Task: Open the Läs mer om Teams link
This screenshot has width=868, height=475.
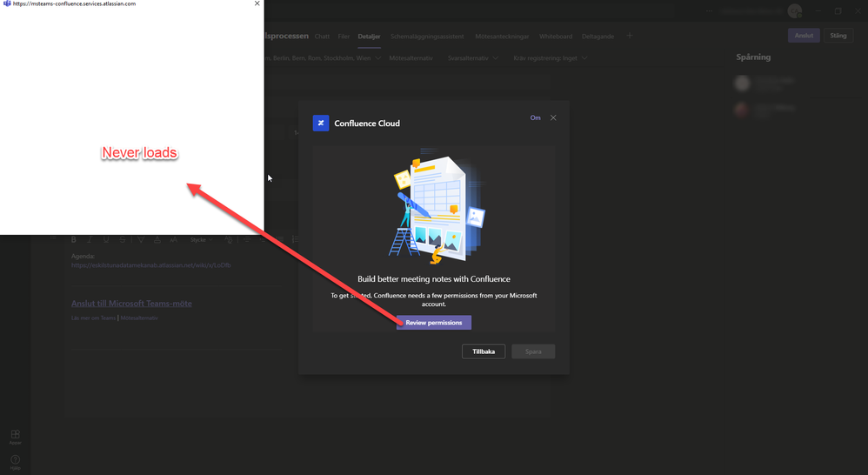Action: coord(94,318)
